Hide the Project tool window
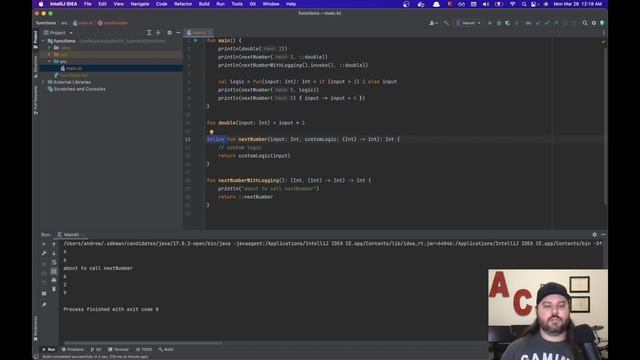 tap(178, 33)
